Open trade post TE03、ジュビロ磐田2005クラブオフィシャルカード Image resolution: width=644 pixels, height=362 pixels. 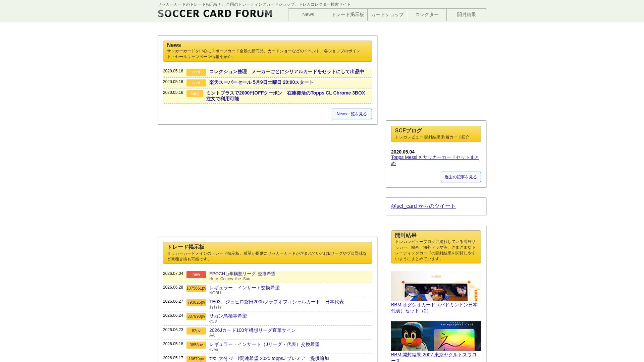(276, 302)
